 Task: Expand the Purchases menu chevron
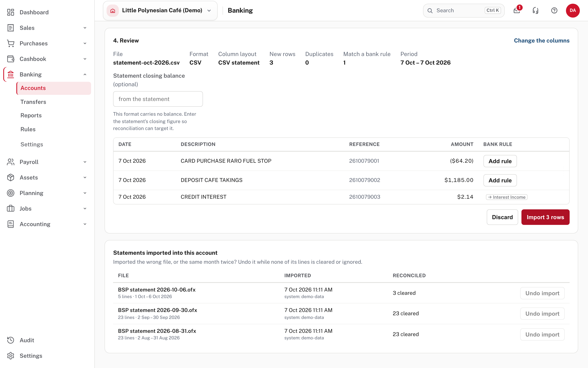tap(85, 43)
